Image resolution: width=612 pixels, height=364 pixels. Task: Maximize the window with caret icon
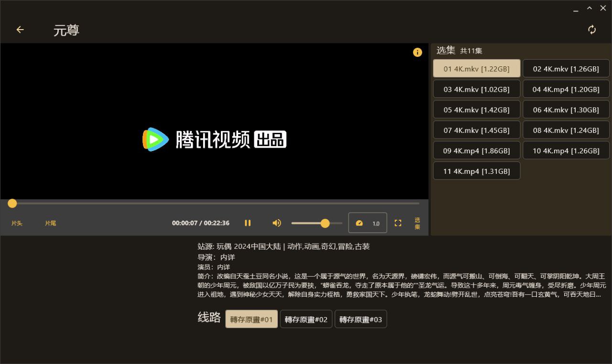coord(590,8)
